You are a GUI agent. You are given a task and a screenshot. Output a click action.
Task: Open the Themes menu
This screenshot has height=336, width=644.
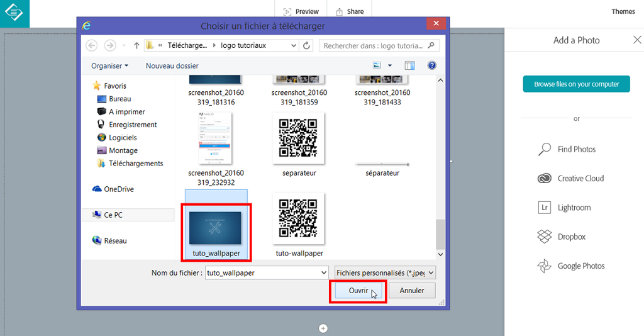[623, 11]
